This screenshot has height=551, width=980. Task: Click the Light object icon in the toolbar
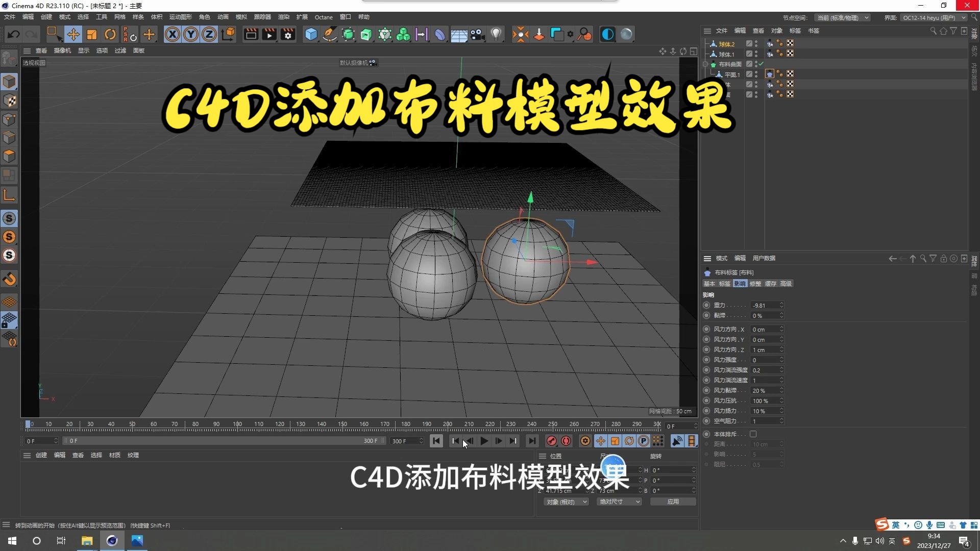496,34
